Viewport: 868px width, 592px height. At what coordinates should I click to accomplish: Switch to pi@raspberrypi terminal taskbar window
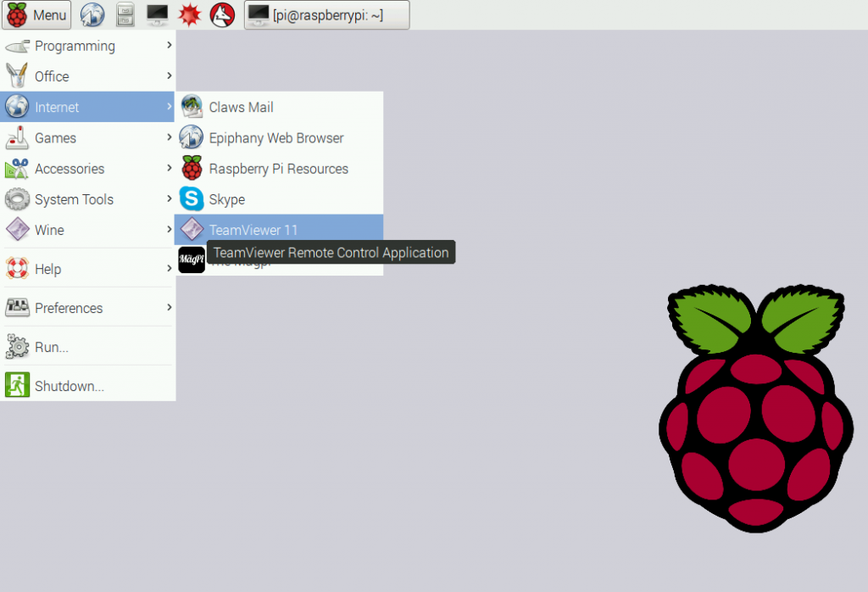click(x=326, y=15)
